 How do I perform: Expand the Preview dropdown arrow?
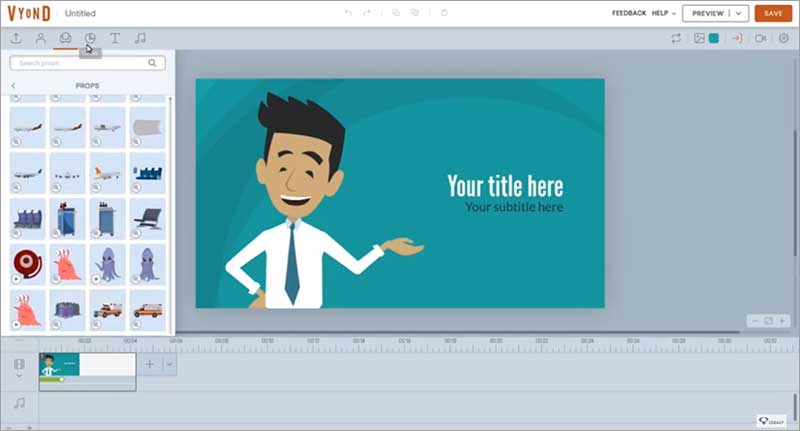[x=739, y=13]
